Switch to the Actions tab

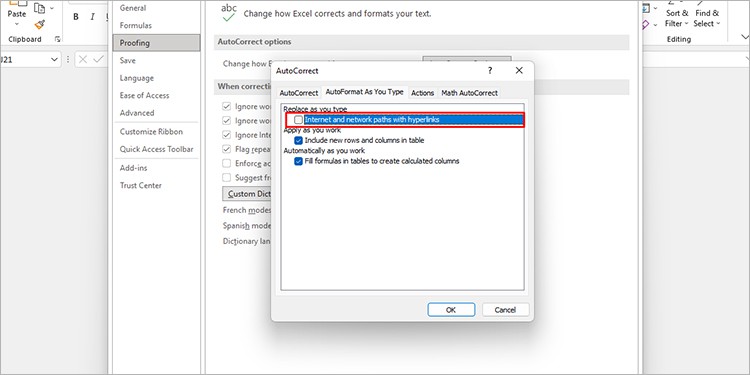(x=423, y=93)
